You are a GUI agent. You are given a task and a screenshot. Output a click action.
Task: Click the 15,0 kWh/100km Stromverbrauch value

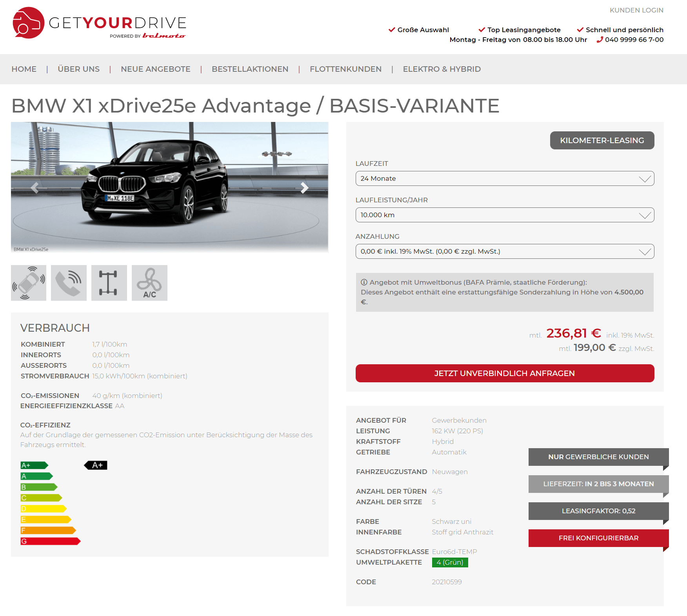pyautogui.click(x=140, y=376)
